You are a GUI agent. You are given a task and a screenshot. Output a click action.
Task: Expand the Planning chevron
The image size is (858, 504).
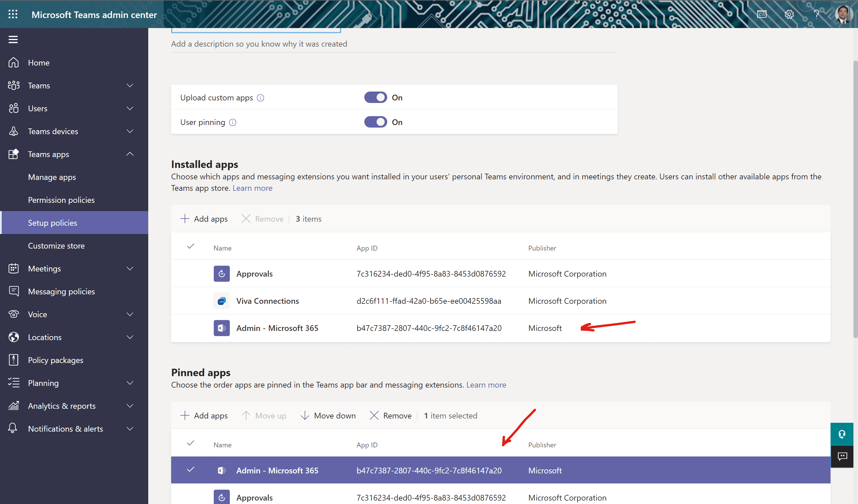(x=130, y=382)
